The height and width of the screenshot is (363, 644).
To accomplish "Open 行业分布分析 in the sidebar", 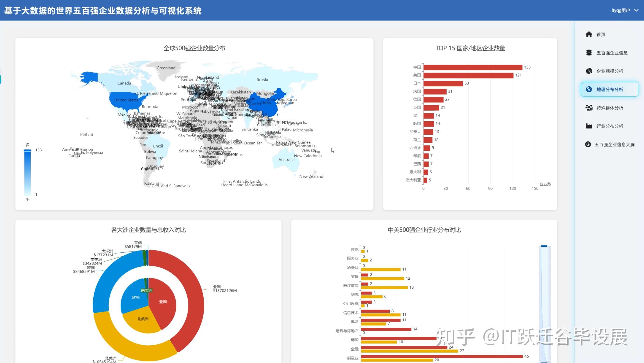I will click(x=610, y=126).
